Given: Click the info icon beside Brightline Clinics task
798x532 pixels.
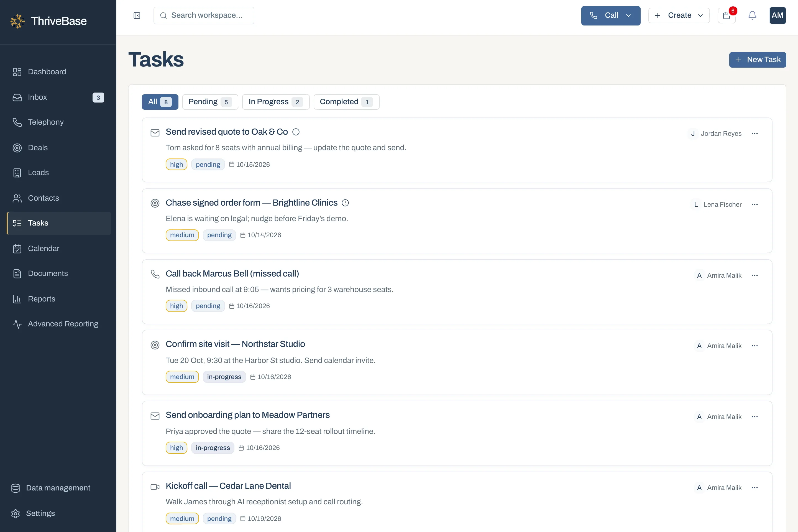Looking at the screenshot, I should (345, 203).
